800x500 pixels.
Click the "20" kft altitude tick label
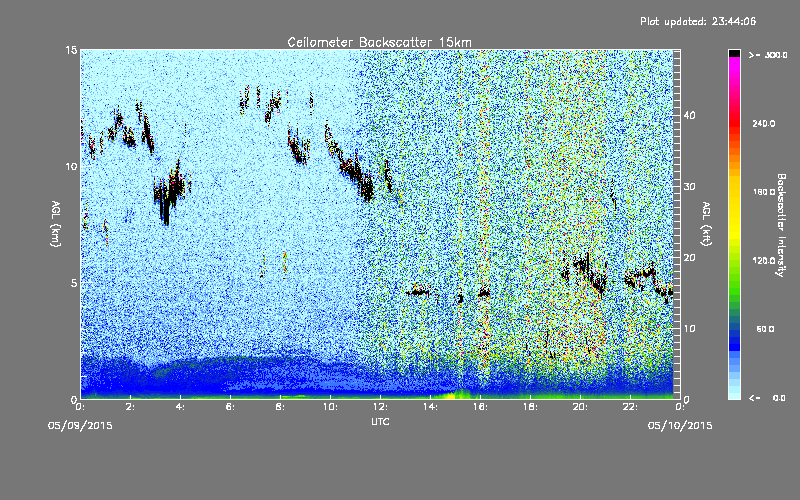pyautogui.click(x=689, y=258)
